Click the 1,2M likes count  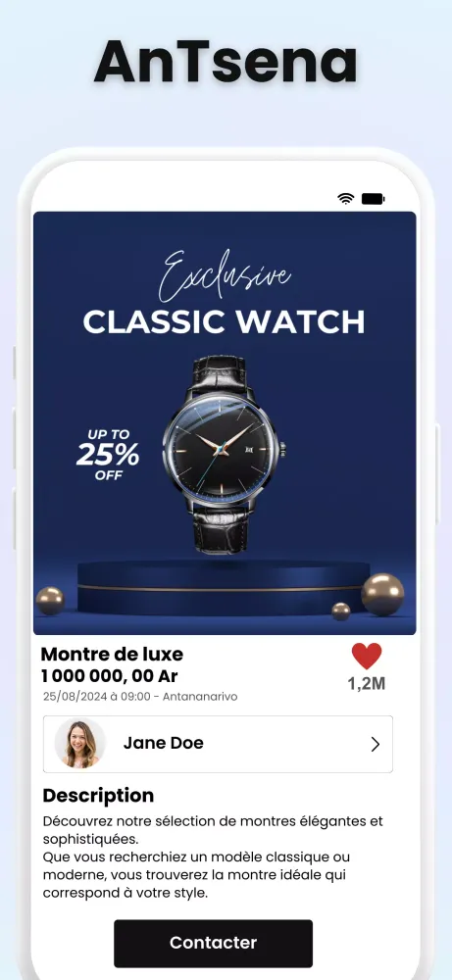(x=367, y=684)
